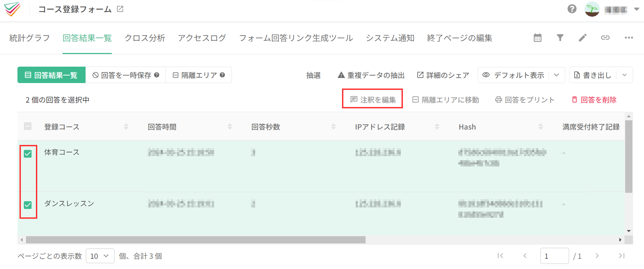Open the page size dropdown showing 10
This screenshot has width=644, height=269.
click(100, 256)
